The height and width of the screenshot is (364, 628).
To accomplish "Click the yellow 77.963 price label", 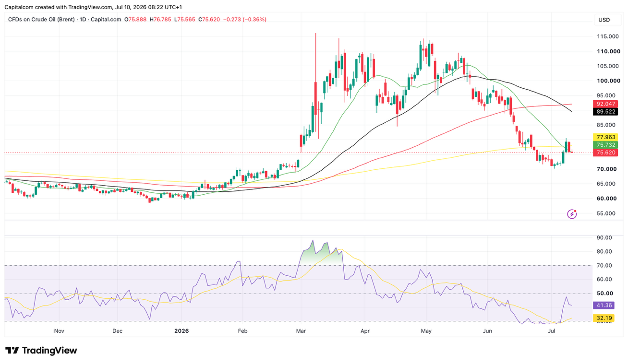I will point(606,137).
